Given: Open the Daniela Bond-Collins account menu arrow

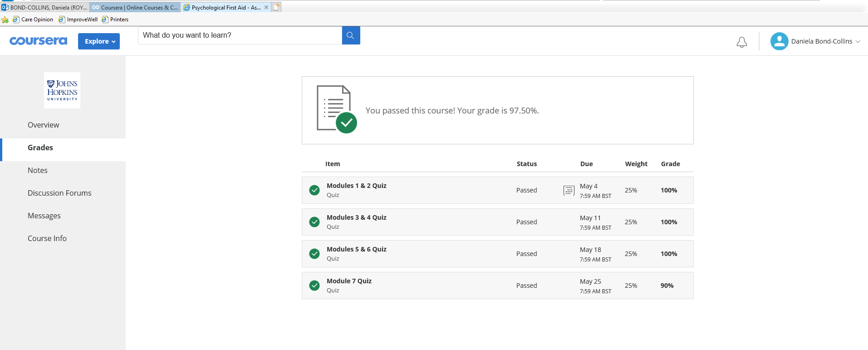Looking at the screenshot, I should [x=858, y=41].
